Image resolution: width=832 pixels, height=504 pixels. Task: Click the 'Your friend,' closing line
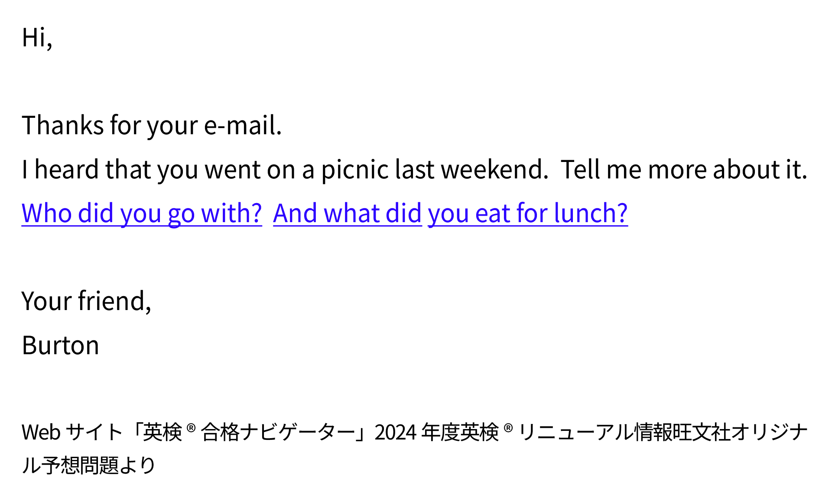point(86,301)
